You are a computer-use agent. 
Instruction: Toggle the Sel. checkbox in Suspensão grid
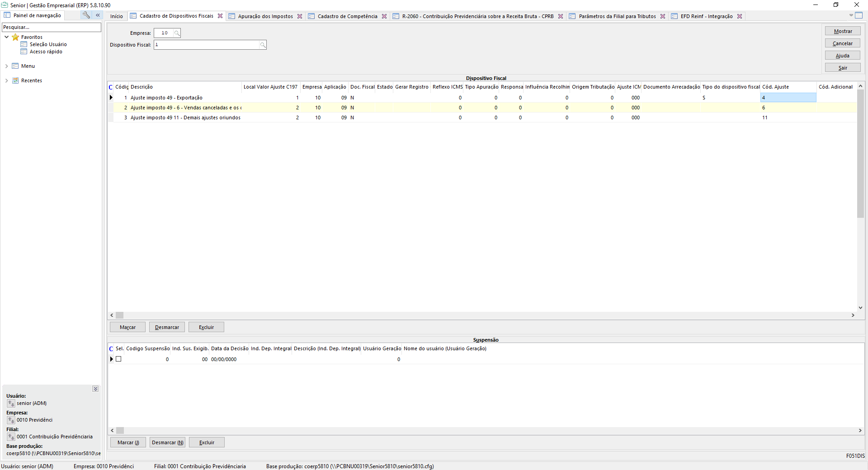click(x=118, y=359)
